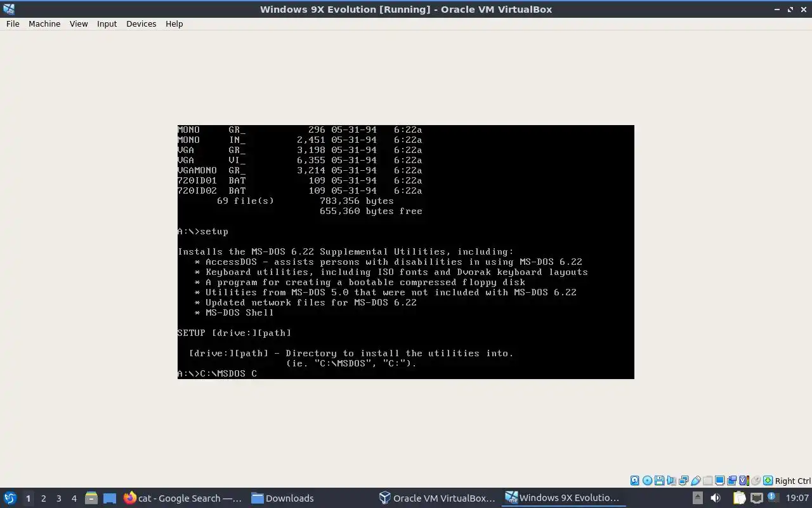Open the clipboard manager tray icon

pyautogui.click(x=739, y=498)
